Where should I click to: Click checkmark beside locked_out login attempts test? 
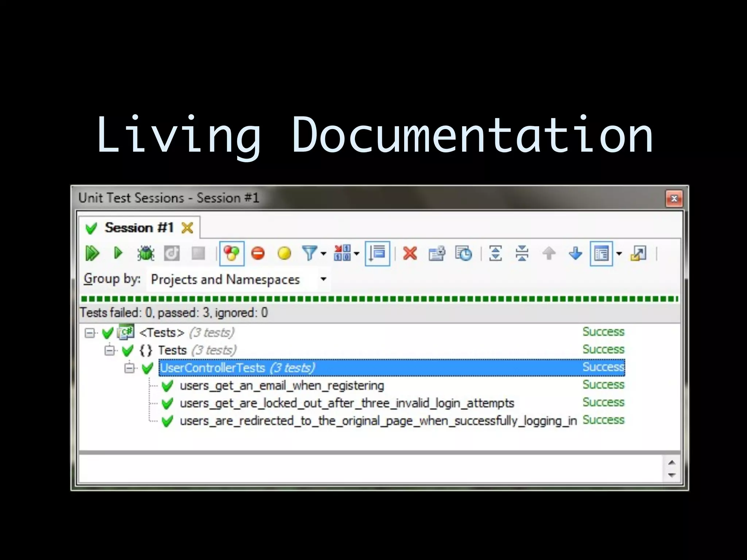click(x=167, y=404)
